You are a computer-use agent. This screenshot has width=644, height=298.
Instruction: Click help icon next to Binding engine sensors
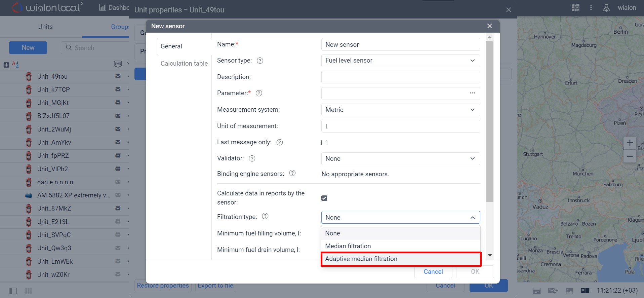(x=292, y=173)
